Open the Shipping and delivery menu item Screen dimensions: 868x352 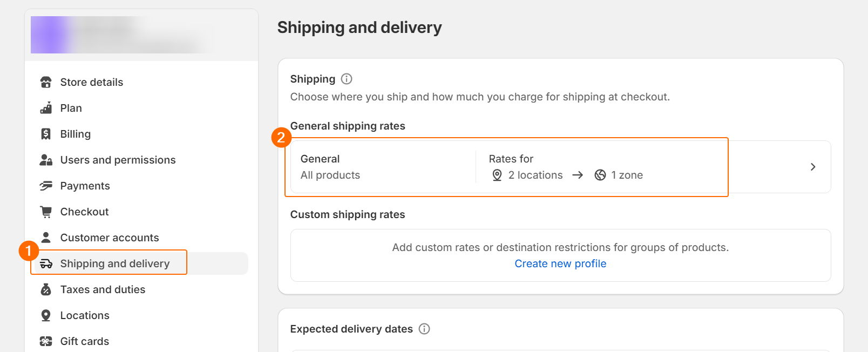(114, 263)
